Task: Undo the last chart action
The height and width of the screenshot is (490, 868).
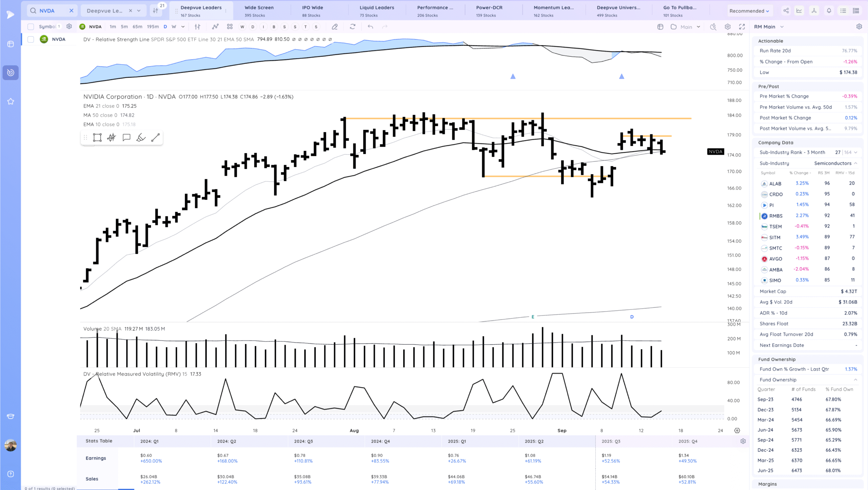Action: click(x=370, y=26)
